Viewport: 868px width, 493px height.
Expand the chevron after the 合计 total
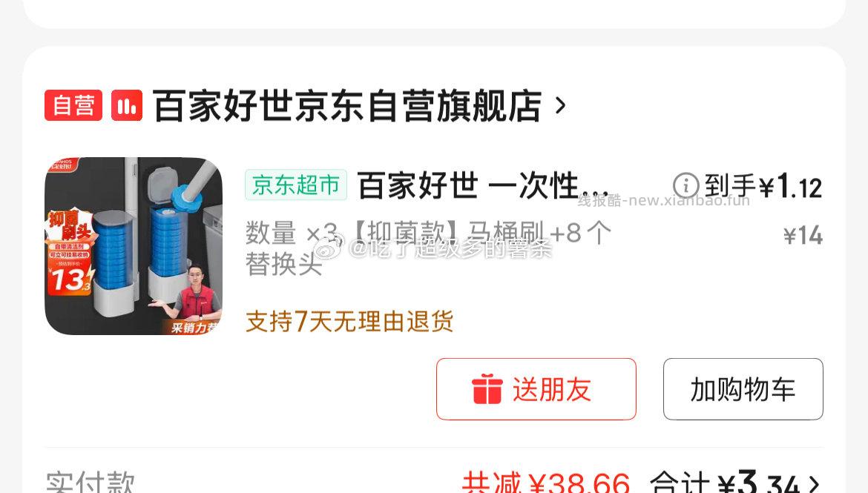click(814, 484)
